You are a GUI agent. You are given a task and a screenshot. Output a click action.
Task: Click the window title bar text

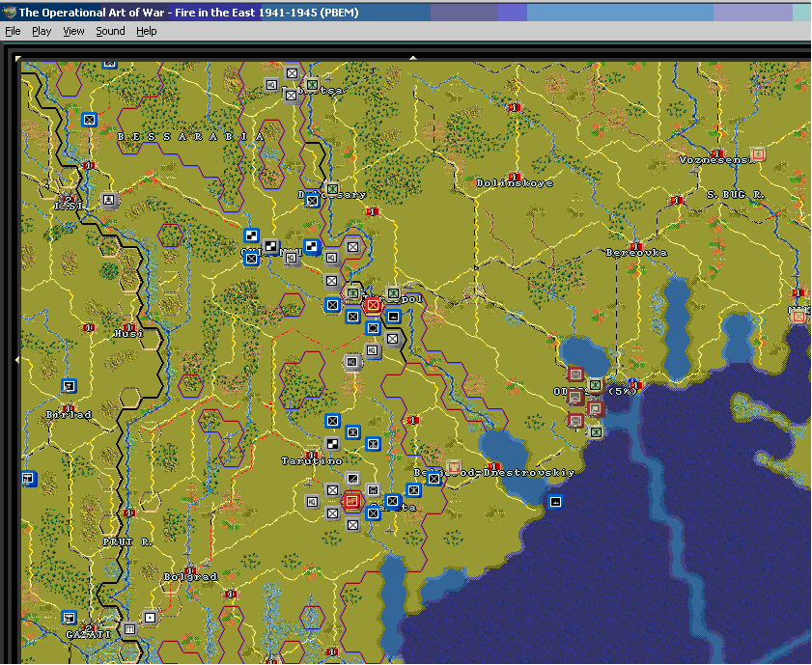[188, 13]
